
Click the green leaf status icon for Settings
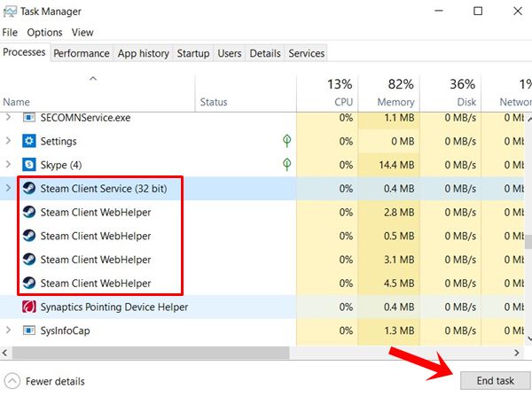pyautogui.click(x=286, y=141)
